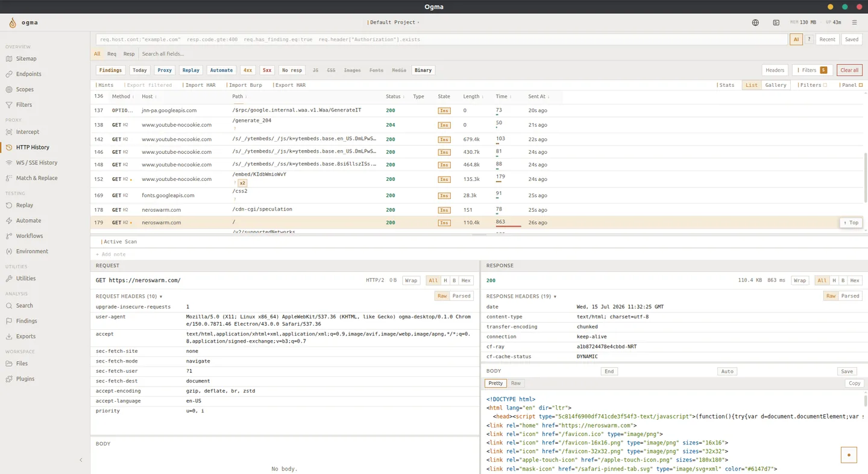868x474 pixels.
Task: Click the Import HAR button
Action: click(199, 85)
